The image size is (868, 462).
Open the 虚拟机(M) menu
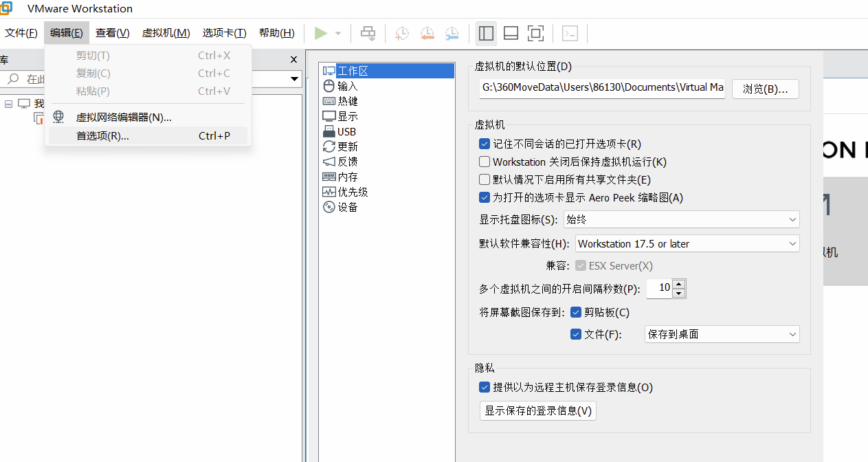pos(166,33)
